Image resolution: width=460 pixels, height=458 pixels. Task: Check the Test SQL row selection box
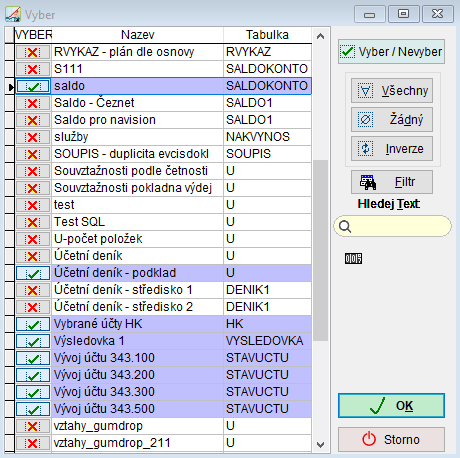(x=33, y=222)
